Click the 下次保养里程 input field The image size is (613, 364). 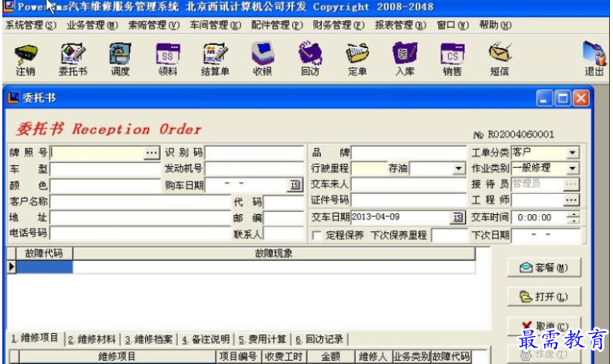pos(450,235)
